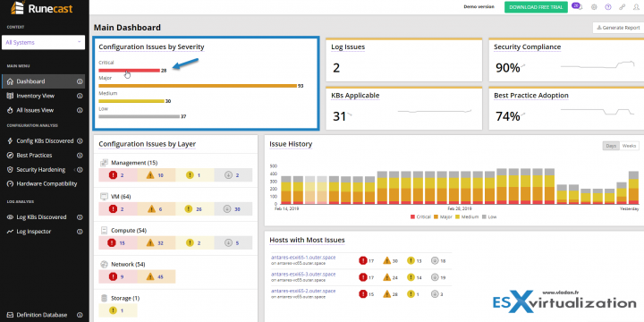This screenshot has height=322, width=644.
Task: Open the settings gear icon
Action: point(594,7)
